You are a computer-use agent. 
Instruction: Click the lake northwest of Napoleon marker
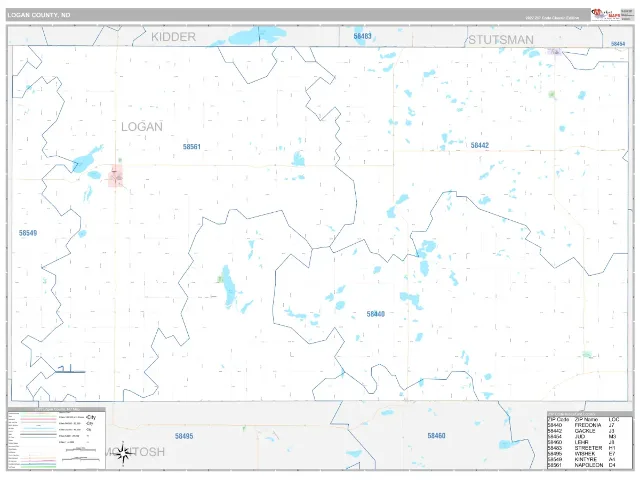(x=87, y=160)
